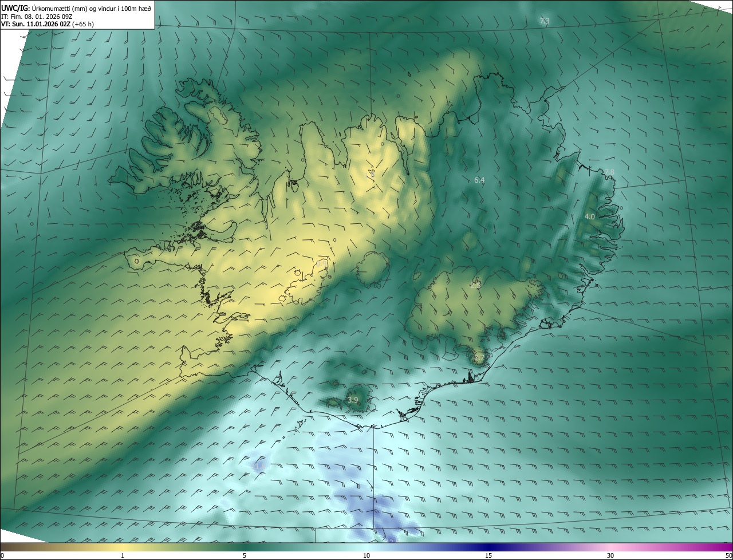Screen dimensions: 733x560
Task: Click the 2.7 value label near south coast
Action: pos(479,358)
